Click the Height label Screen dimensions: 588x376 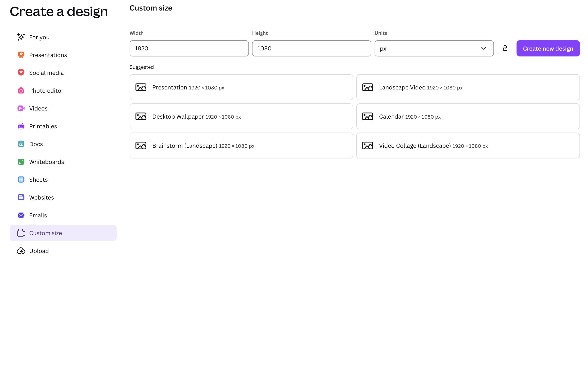pyautogui.click(x=260, y=33)
